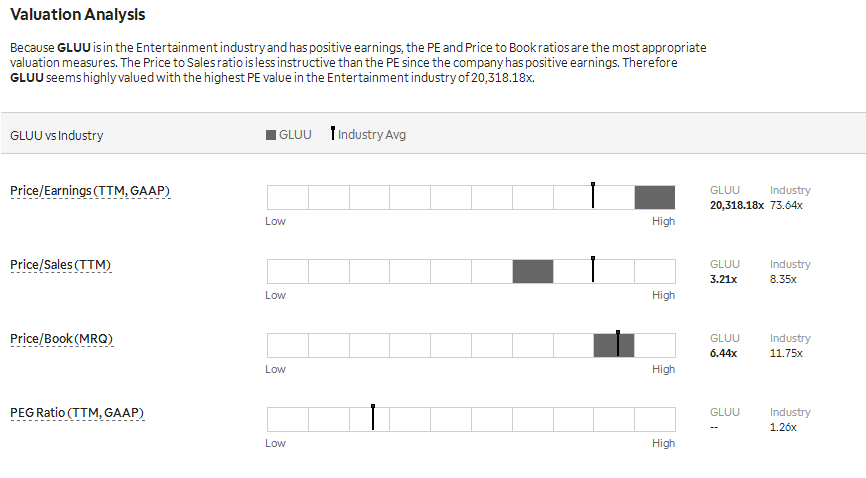The height and width of the screenshot is (478, 866).
Task: Click the 3.21x GLUU Price/Sales value
Action: point(724,280)
